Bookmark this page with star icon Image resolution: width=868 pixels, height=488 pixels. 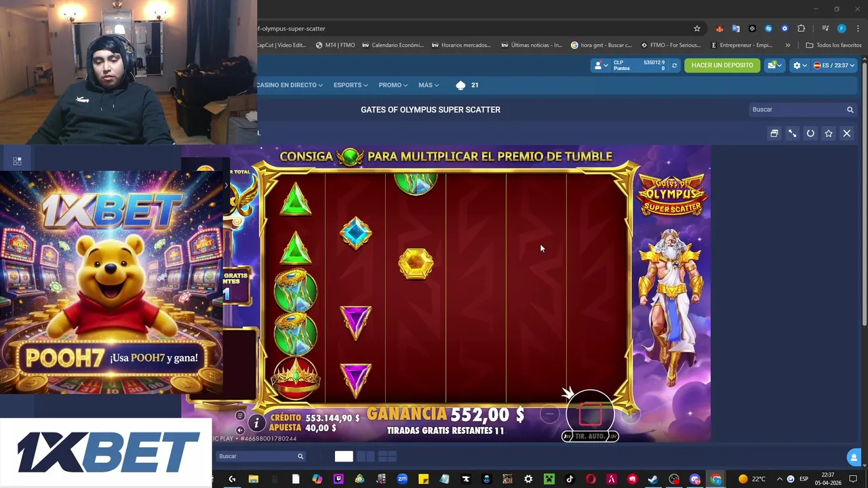(x=696, y=28)
